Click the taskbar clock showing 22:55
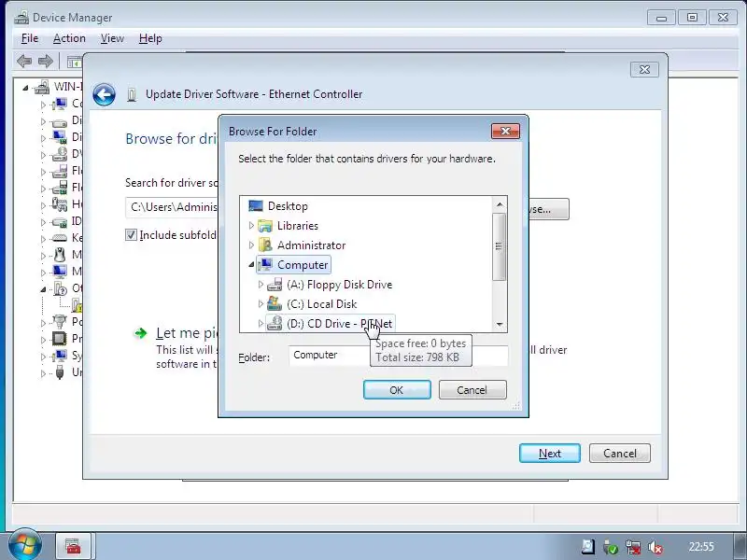747x560 pixels. coord(701,547)
